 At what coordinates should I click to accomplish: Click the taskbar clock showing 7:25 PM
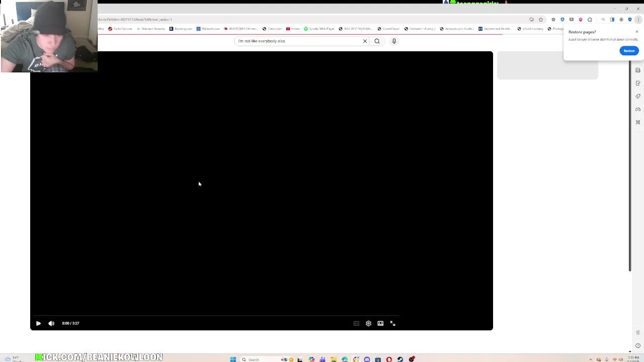[x=633, y=359]
